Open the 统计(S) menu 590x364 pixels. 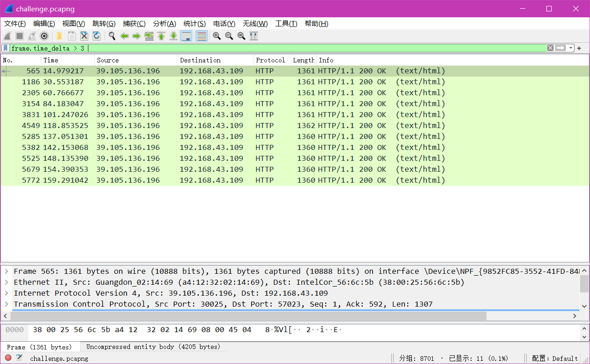(195, 24)
